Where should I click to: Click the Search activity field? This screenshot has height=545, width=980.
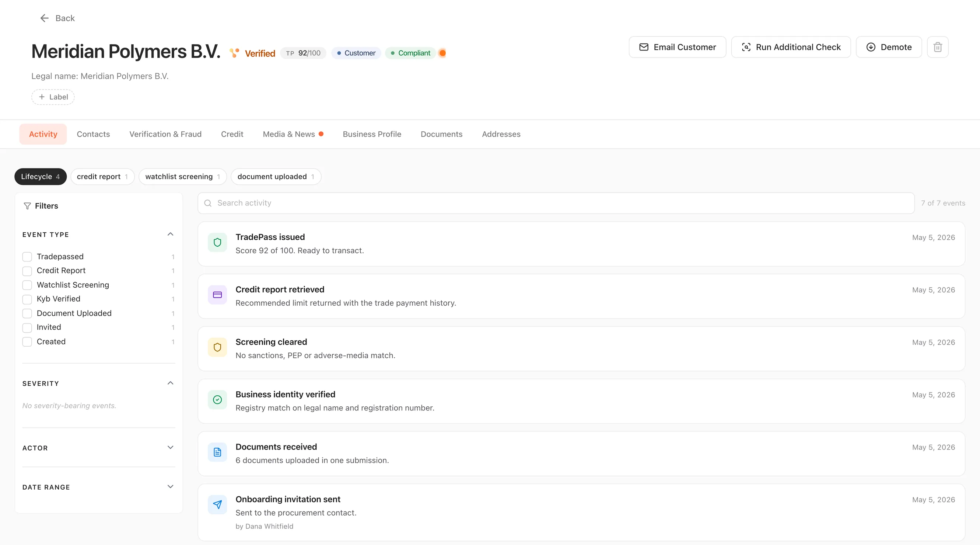pos(556,203)
